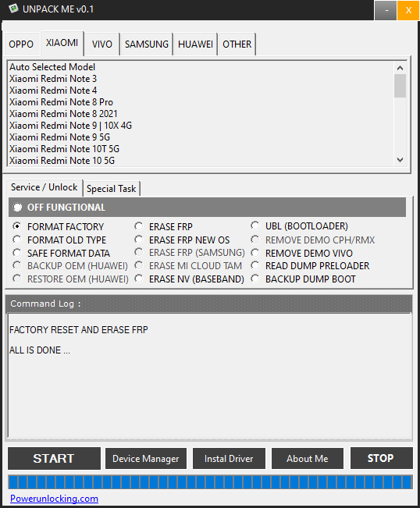Click the START button
Image resolution: width=420 pixels, height=508 pixels.
pos(54,458)
